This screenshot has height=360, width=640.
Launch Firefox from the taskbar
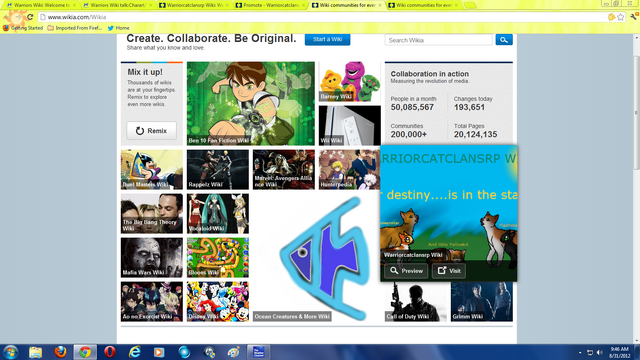60,351
